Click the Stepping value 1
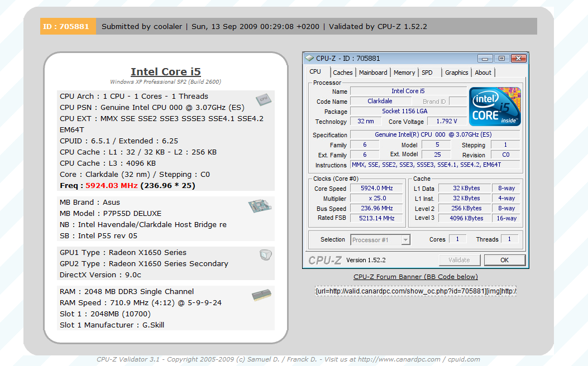Viewport: 588px width, 366px height. click(505, 145)
